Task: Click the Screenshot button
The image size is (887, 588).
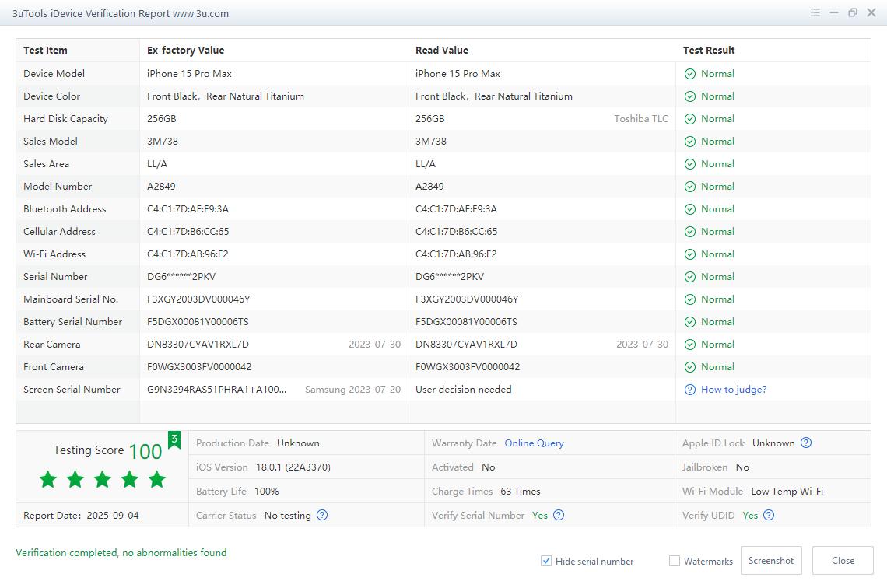Action: click(771, 560)
